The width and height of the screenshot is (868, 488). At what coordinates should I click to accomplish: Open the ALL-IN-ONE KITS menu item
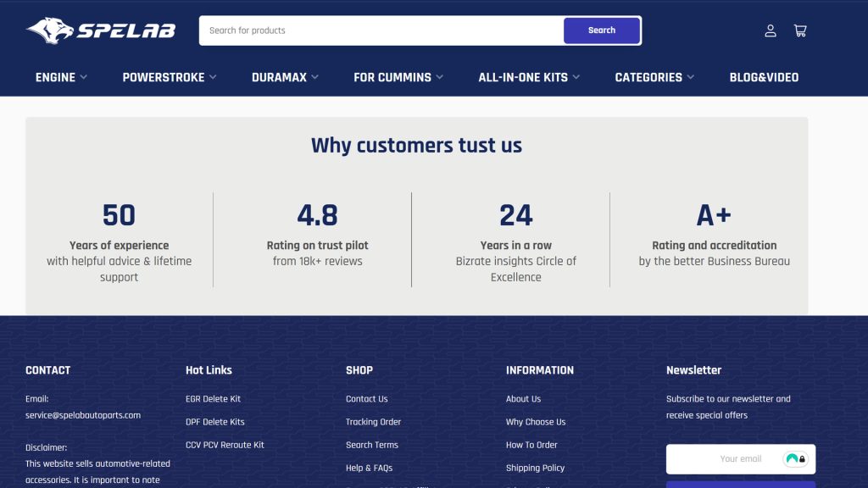pyautogui.click(x=523, y=77)
